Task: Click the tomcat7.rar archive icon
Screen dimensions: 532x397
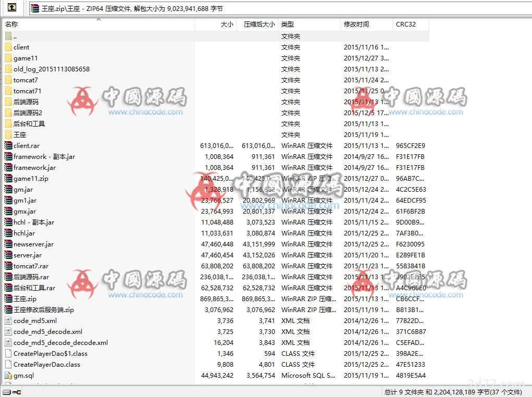Action: (x=8, y=266)
